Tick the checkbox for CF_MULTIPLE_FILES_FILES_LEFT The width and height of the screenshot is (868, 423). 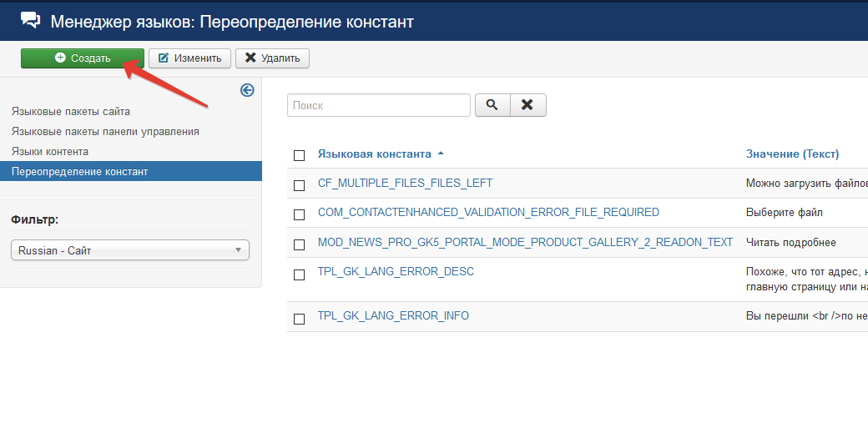[x=300, y=184]
